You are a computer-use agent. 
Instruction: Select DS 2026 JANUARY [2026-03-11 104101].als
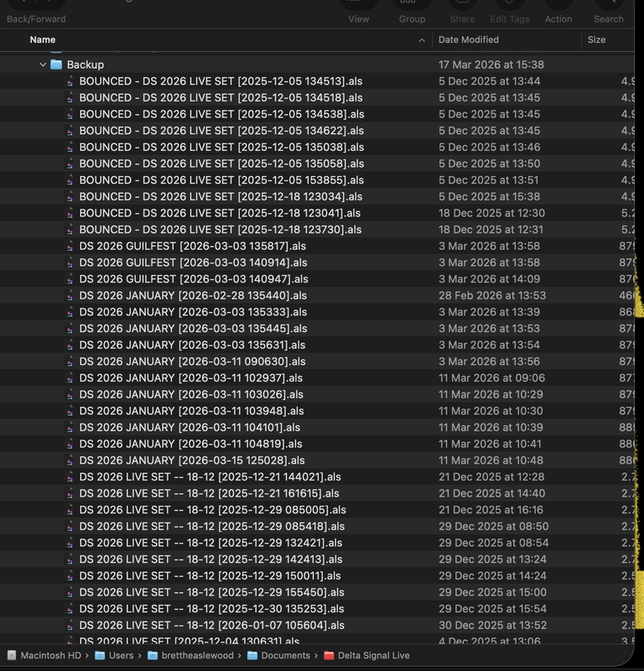(x=190, y=427)
